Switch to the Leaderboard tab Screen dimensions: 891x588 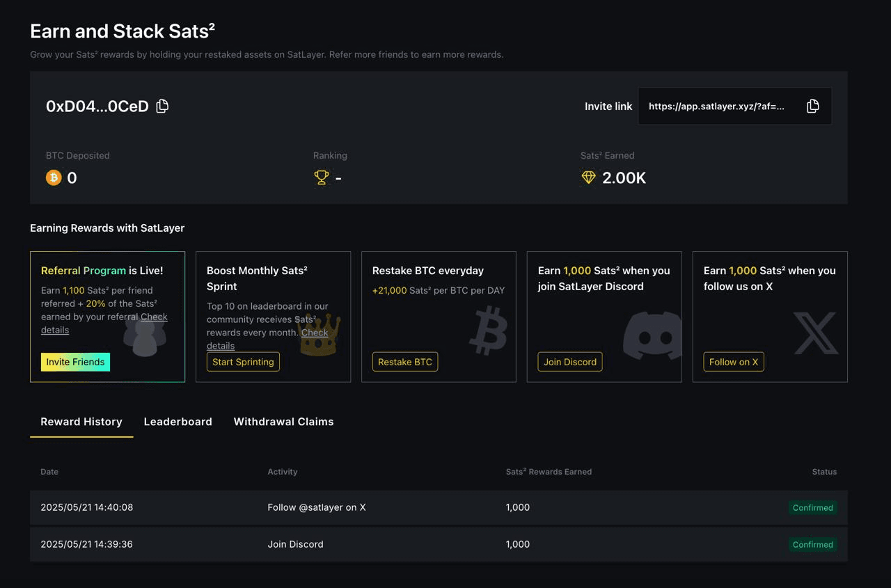(178, 422)
